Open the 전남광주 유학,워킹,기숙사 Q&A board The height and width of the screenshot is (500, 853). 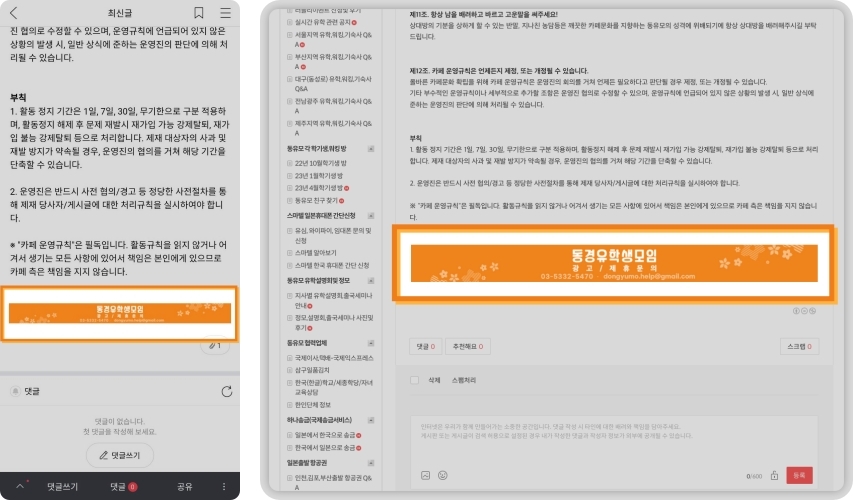click(333, 106)
